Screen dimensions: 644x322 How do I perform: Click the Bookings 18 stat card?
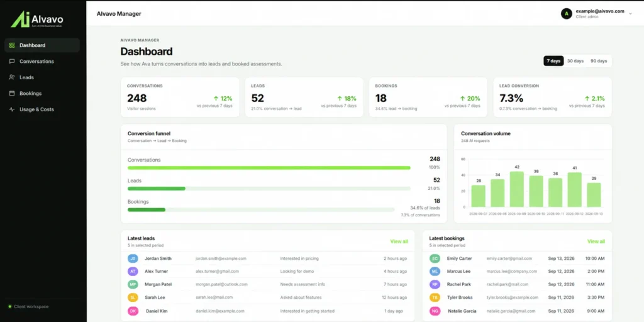point(428,97)
